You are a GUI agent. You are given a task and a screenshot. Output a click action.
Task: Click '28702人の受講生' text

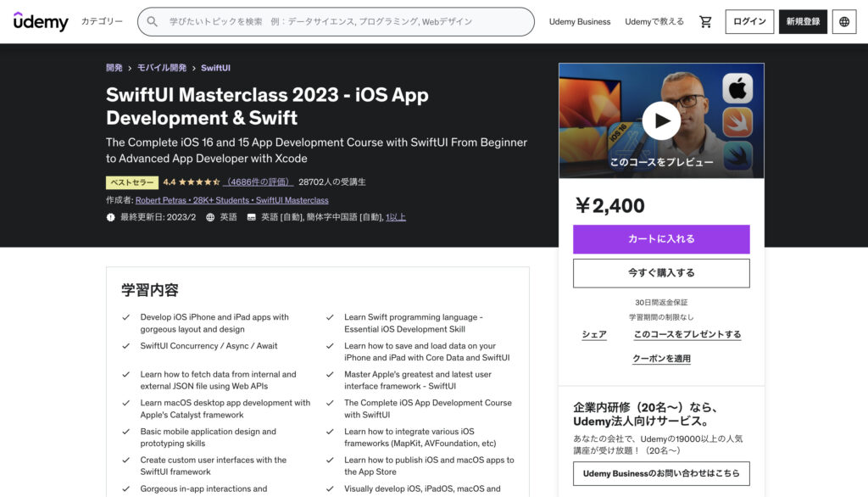(332, 181)
